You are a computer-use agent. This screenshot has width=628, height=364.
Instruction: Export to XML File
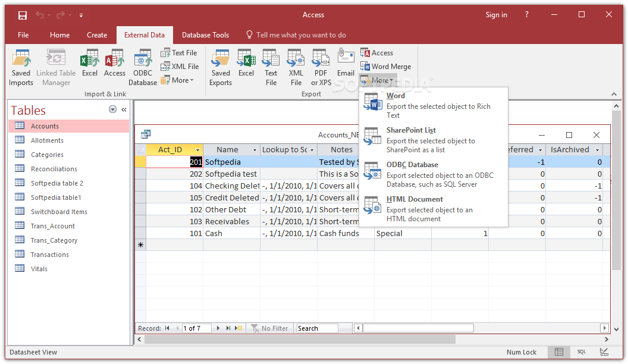(x=296, y=67)
